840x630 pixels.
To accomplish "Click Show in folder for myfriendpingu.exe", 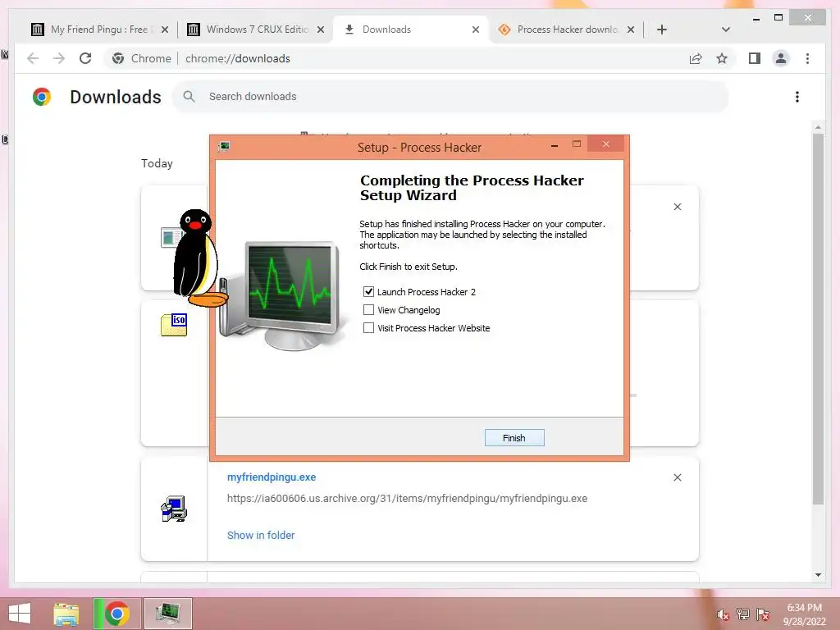I will (x=261, y=535).
